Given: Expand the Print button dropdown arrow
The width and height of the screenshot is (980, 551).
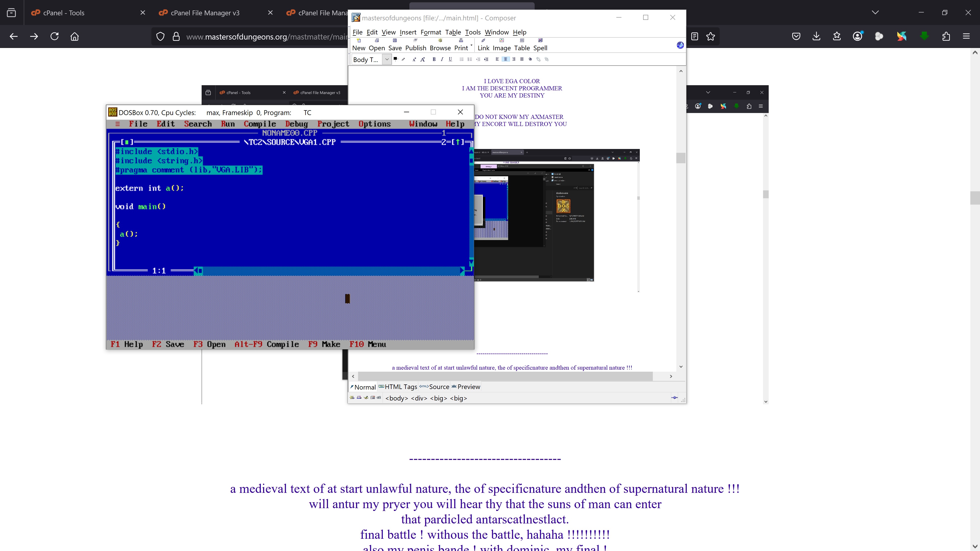Looking at the screenshot, I should [471, 45].
